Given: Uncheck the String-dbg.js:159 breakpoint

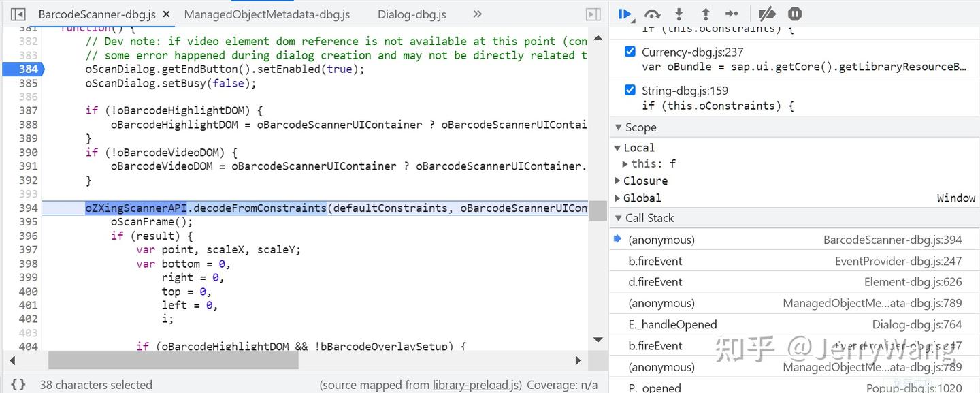Looking at the screenshot, I should click(630, 90).
